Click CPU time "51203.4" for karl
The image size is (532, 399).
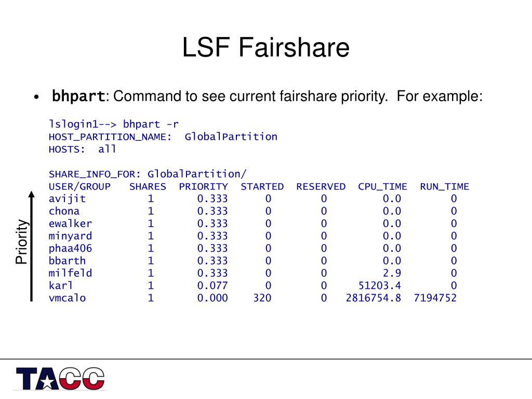point(380,286)
